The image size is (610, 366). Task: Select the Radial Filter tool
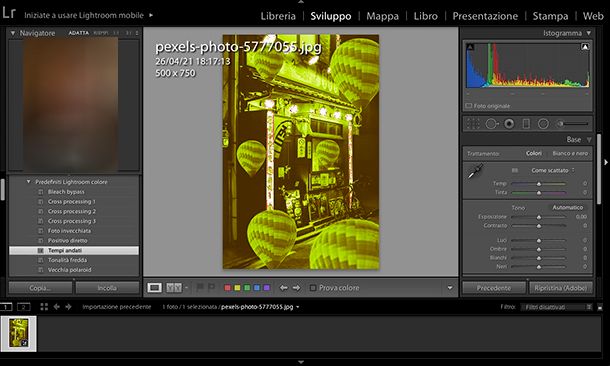pyautogui.click(x=543, y=124)
